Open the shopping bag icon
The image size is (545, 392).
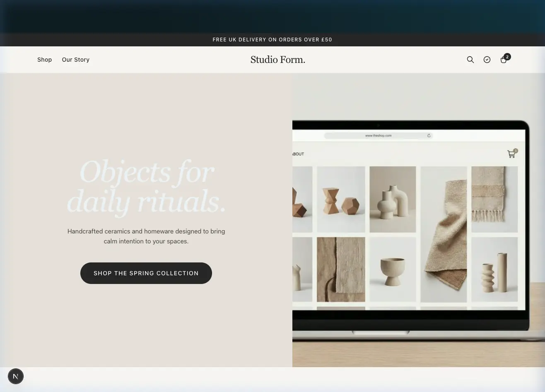(504, 60)
